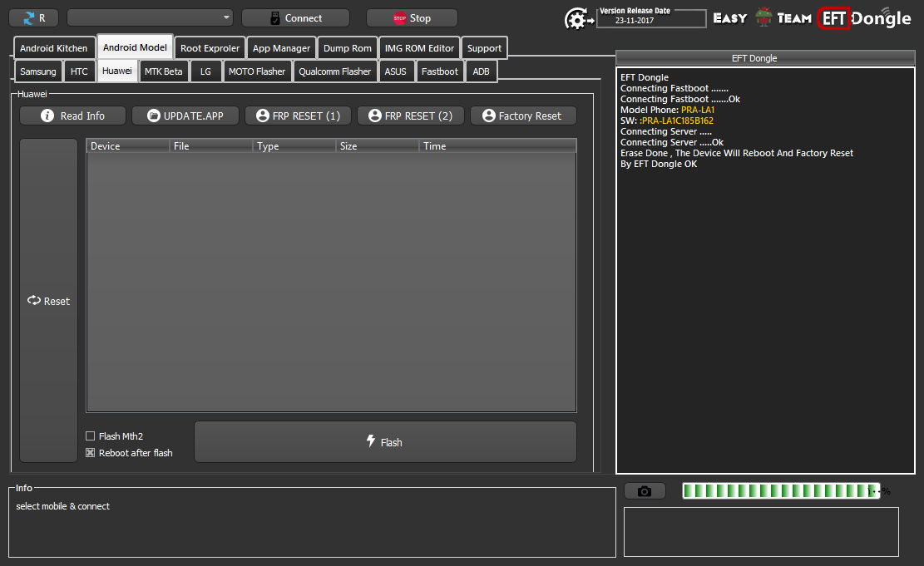
Task: Click the FRP RESET (1) button
Action: pyautogui.click(x=299, y=116)
